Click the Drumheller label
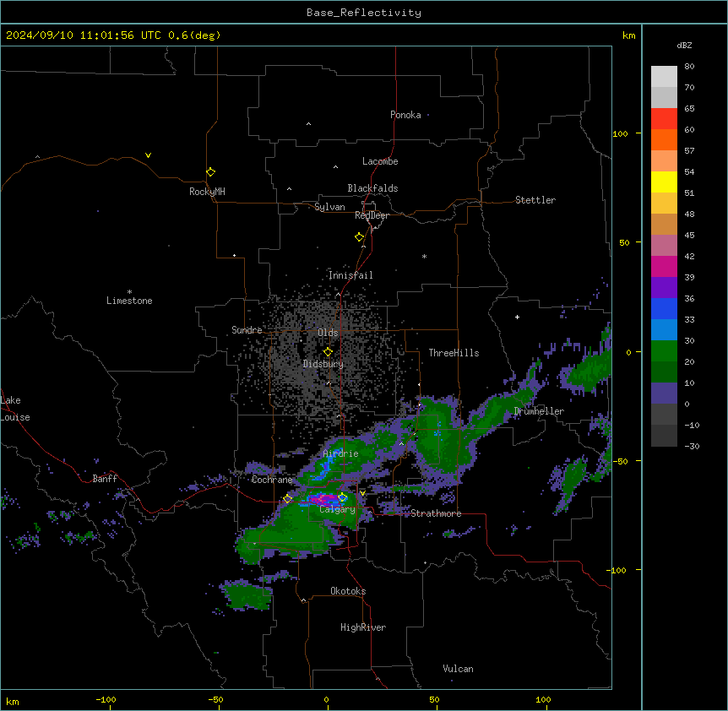728x711 pixels. pos(539,411)
